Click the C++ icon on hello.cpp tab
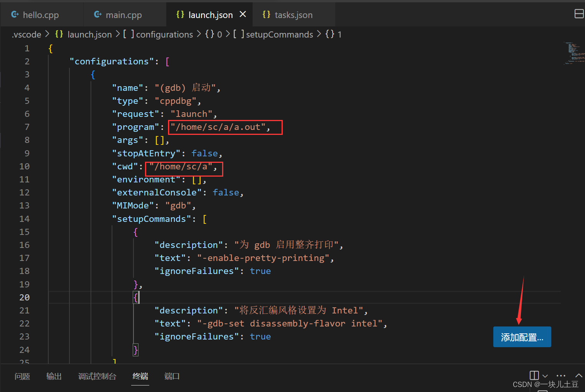Viewport: 585px width, 392px height. coord(15,14)
